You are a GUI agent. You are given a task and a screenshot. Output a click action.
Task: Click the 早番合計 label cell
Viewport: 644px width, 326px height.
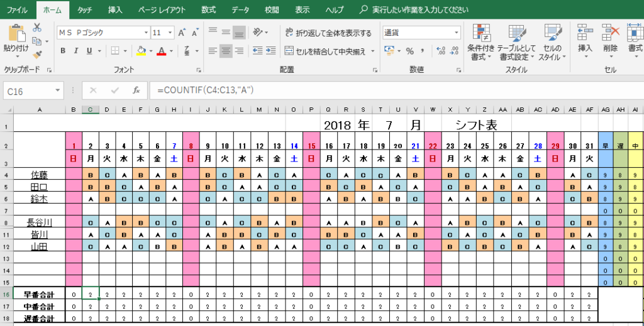tap(40, 294)
